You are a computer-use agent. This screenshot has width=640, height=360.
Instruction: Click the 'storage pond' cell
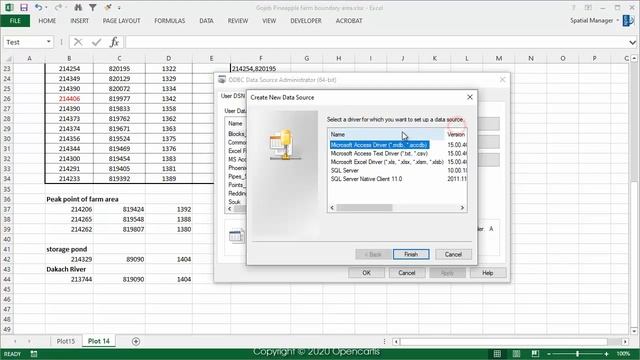(67, 249)
